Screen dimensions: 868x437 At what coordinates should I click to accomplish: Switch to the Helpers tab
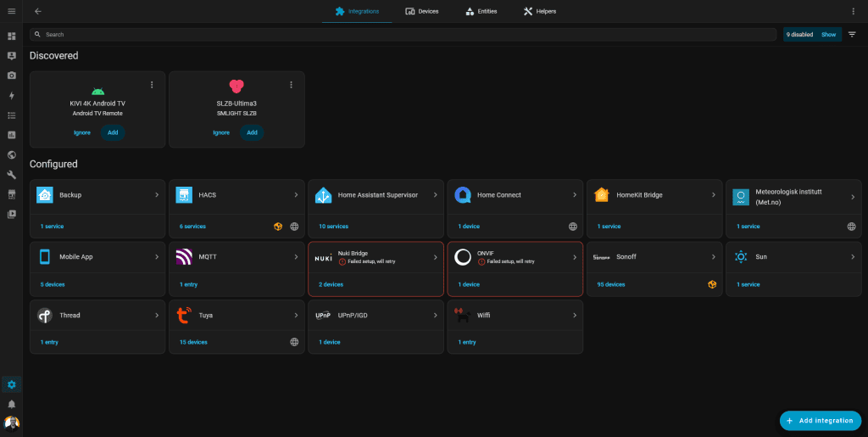[540, 11]
